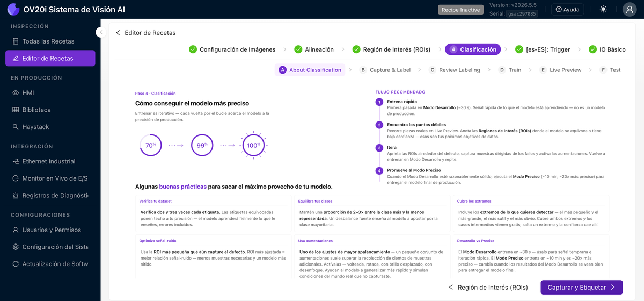644x301 pixels.
Task: Open the Verifica tu dataset card
Action: click(214, 213)
